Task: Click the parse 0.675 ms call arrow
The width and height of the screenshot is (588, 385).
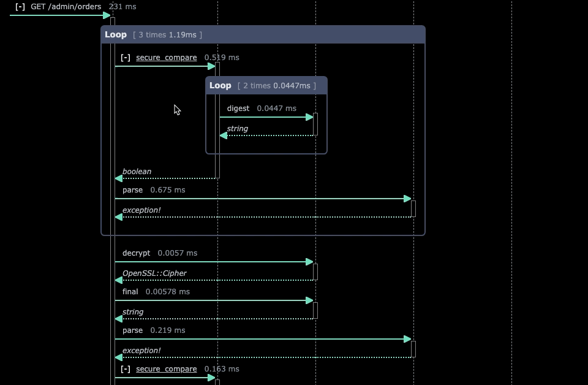Action: tap(263, 199)
